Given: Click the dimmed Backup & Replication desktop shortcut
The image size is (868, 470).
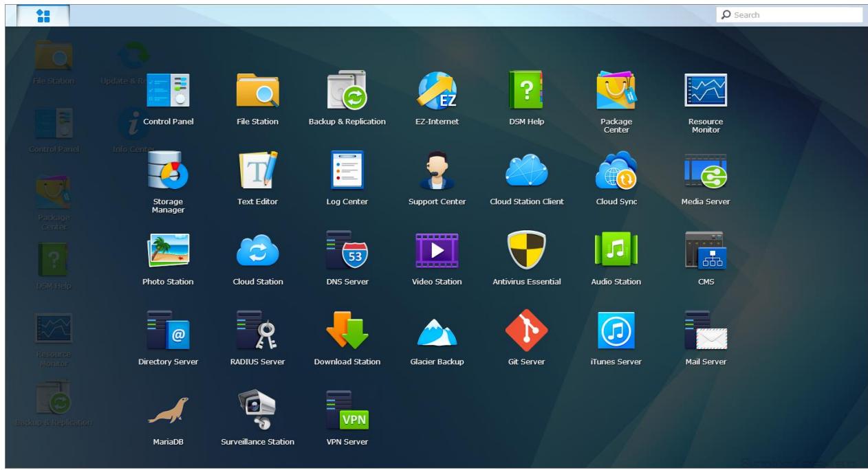Looking at the screenshot, I should pos(54,404).
